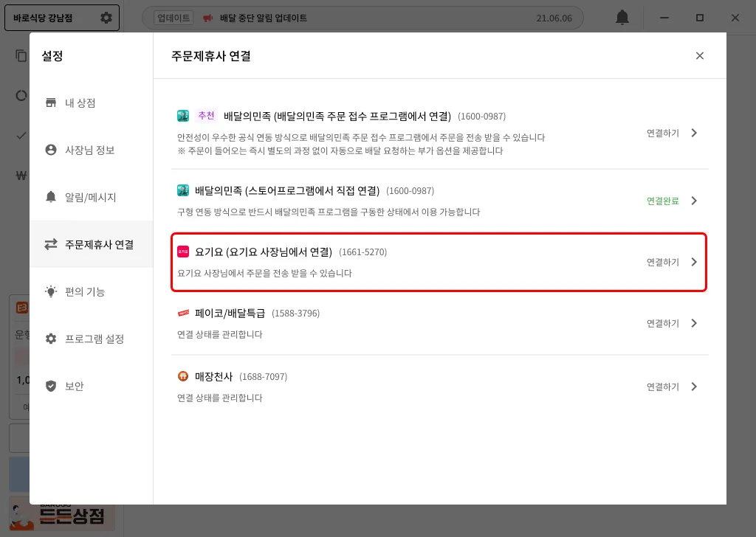Click the person icon beside 사장님 정보
The image size is (756, 537).
(51, 150)
